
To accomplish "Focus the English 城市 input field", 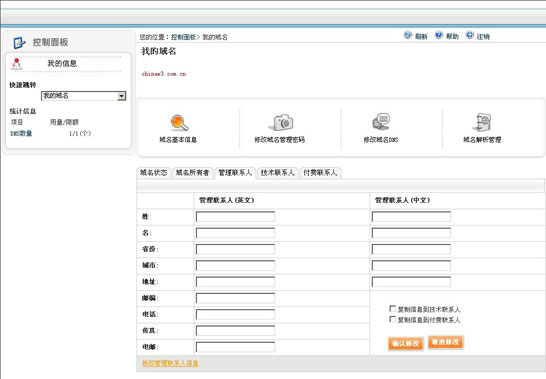I will (x=235, y=265).
